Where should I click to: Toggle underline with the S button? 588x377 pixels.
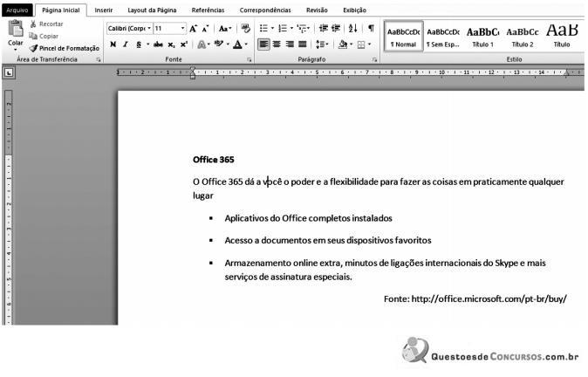[x=139, y=45]
